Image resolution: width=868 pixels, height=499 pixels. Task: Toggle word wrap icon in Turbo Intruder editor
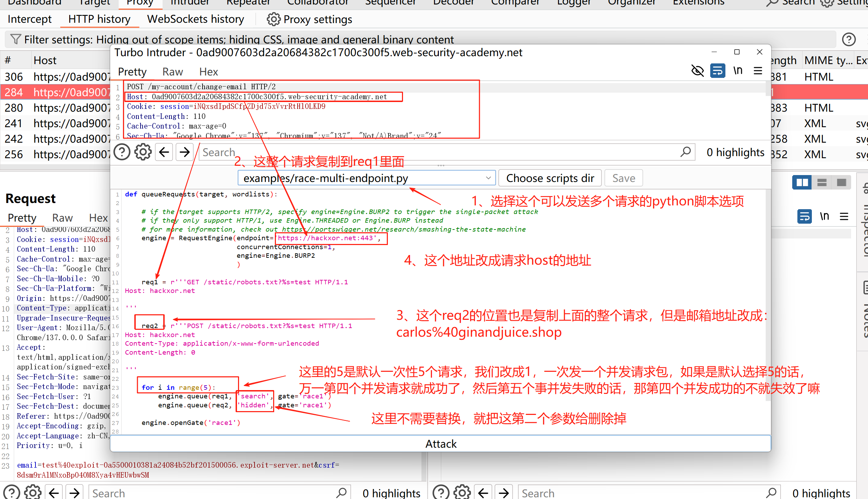[x=717, y=71]
